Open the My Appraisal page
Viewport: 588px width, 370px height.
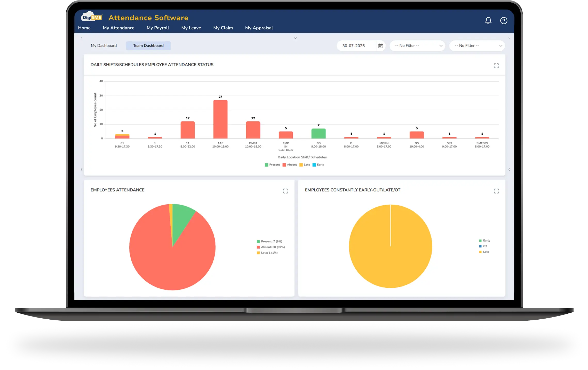pos(259,28)
